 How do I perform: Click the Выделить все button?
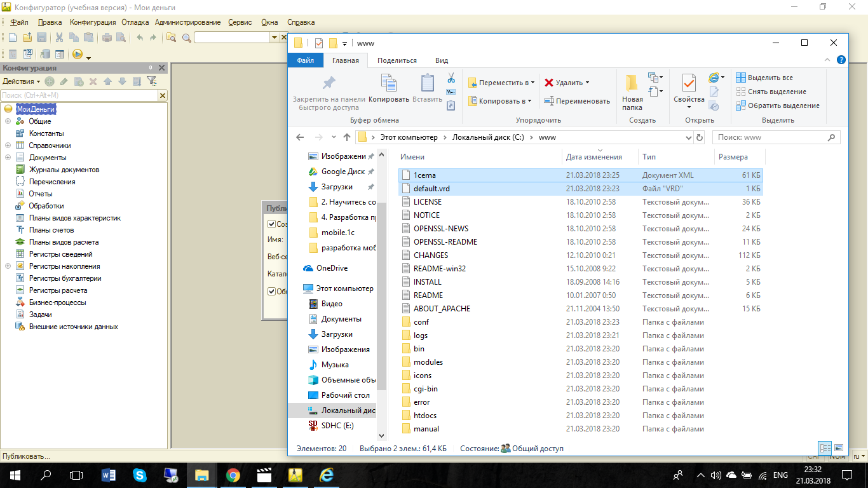coord(764,78)
